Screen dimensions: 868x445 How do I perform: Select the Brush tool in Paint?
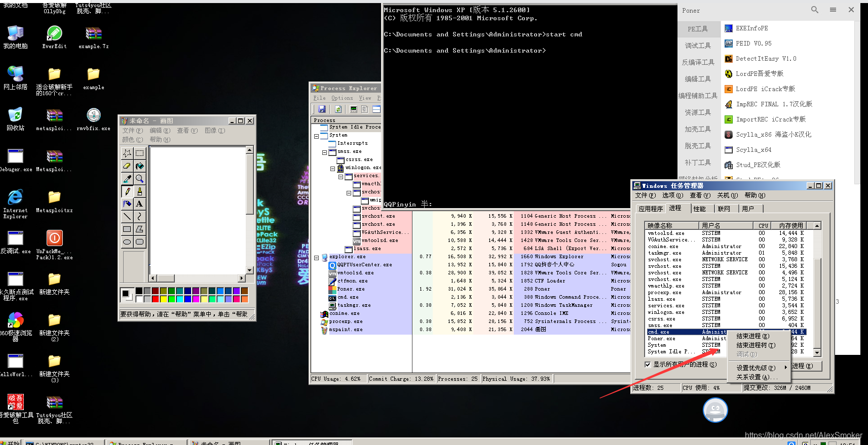click(139, 191)
